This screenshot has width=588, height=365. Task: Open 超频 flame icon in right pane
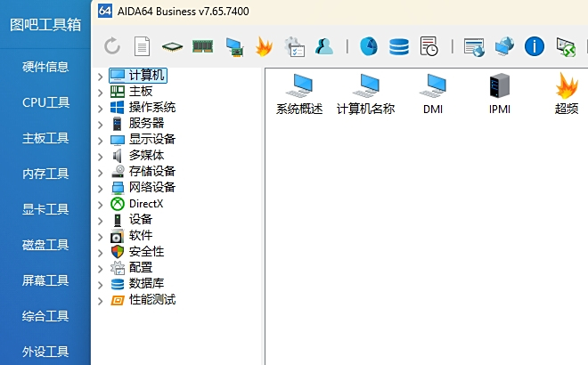(567, 94)
